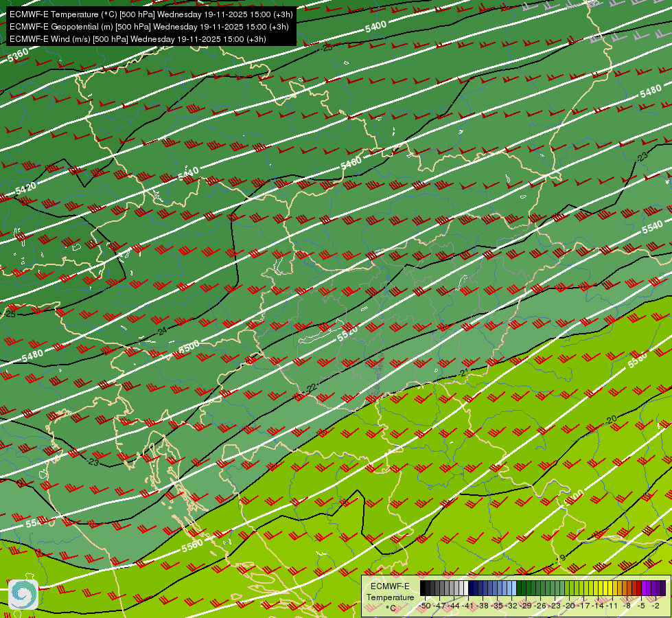
Task: Click the ECMWF swirl logo icon
Action: pyautogui.click(x=23, y=594)
